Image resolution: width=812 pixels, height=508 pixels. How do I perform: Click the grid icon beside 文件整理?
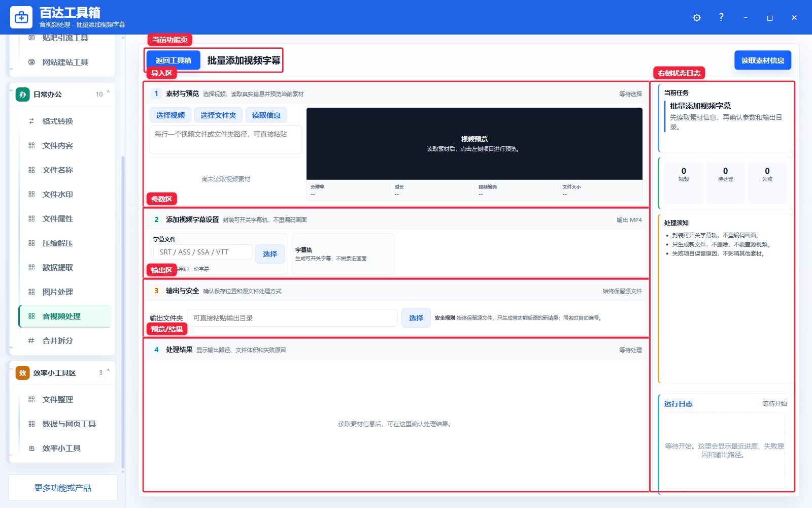pos(31,399)
